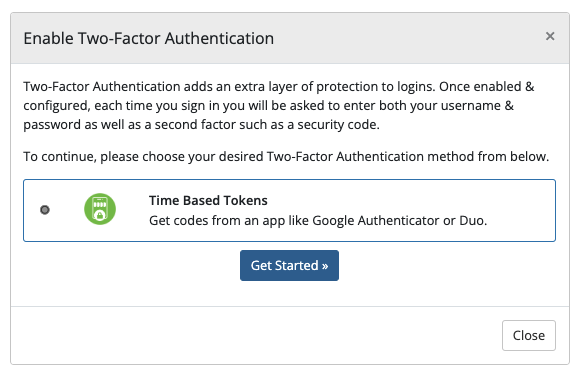582x380 pixels.
Task: Choose the Time Based Tokens heading
Action: (208, 200)
